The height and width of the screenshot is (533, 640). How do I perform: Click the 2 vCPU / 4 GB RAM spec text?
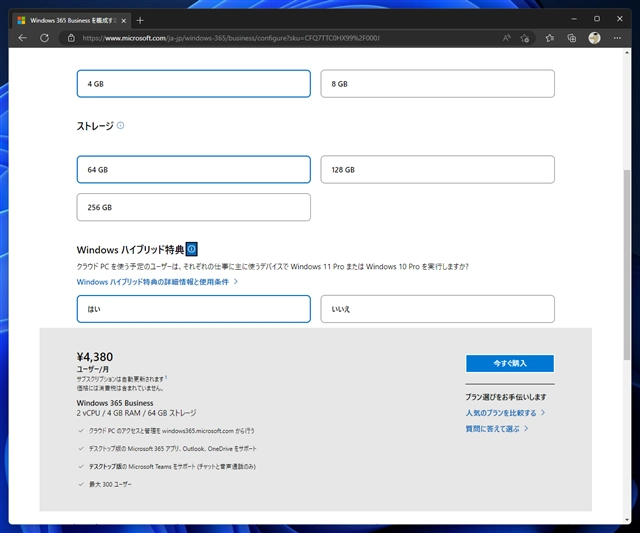(136, 413)
